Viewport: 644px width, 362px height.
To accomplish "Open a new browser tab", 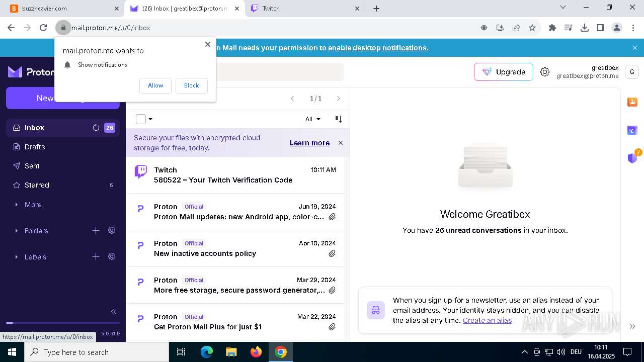I will [x=376, y=9].
